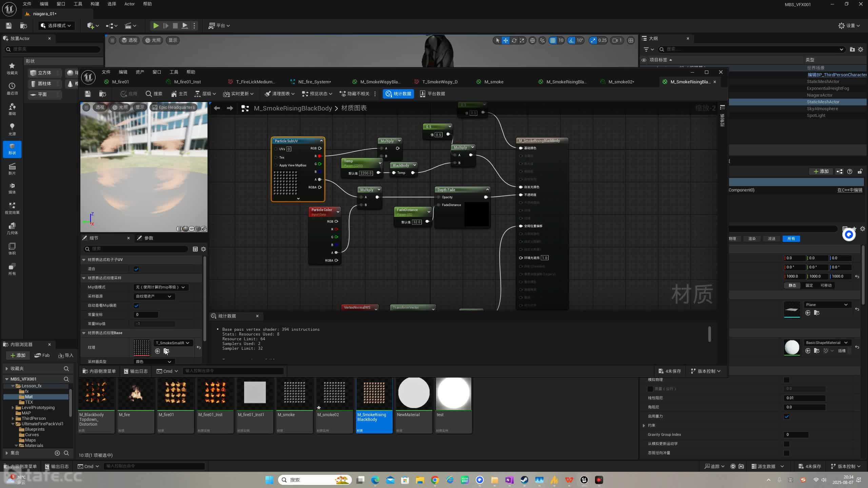The height and width of the screenshot is (488, 868).
Task: Open the 资产 menu in the material editor
Action: pyautogui.click(x=140, y=72)
